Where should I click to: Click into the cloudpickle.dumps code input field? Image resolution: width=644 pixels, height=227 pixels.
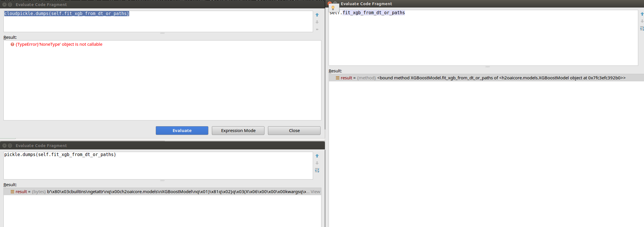[x=158, y=21]
